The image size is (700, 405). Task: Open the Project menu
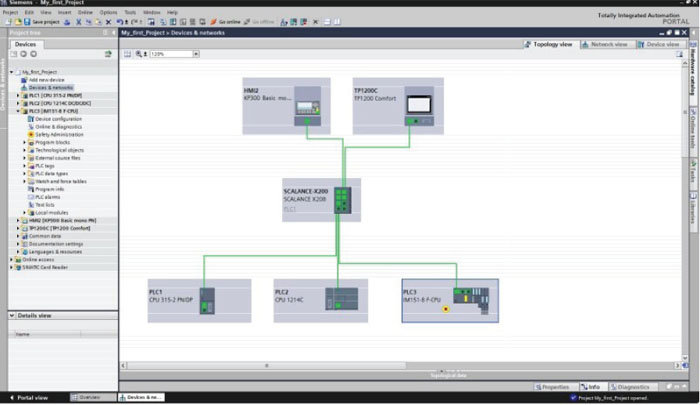[10, 13]
